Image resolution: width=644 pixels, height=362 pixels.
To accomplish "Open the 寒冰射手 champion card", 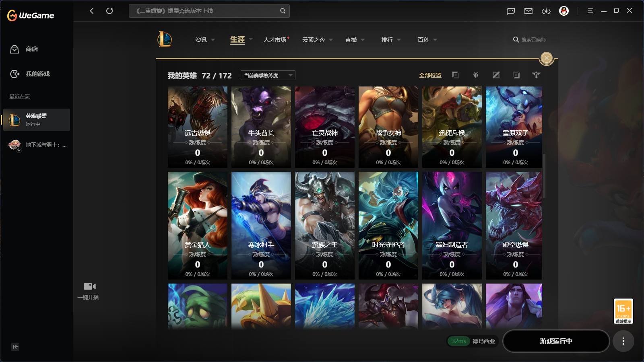I will click(261, 226).
